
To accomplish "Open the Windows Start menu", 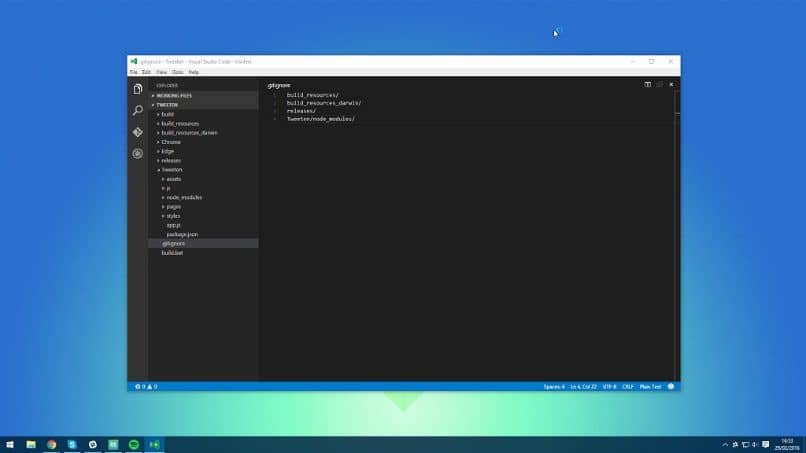I will (x=10, y=444).
